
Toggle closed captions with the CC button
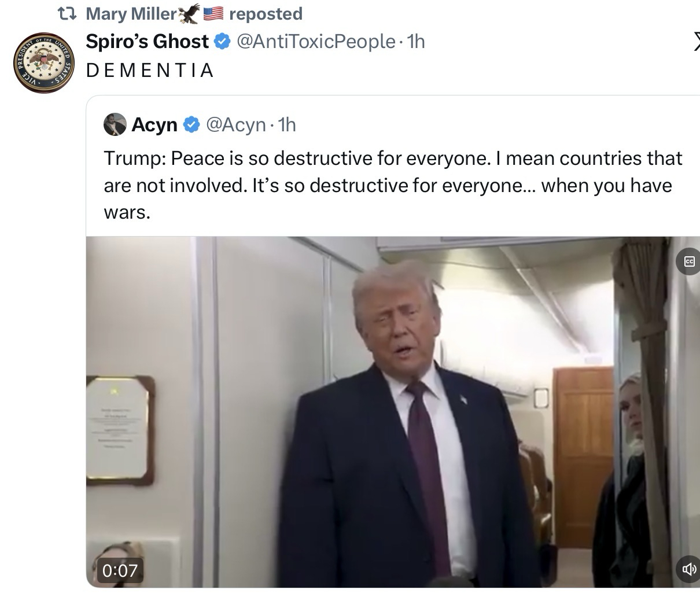[x=688, y=262]
